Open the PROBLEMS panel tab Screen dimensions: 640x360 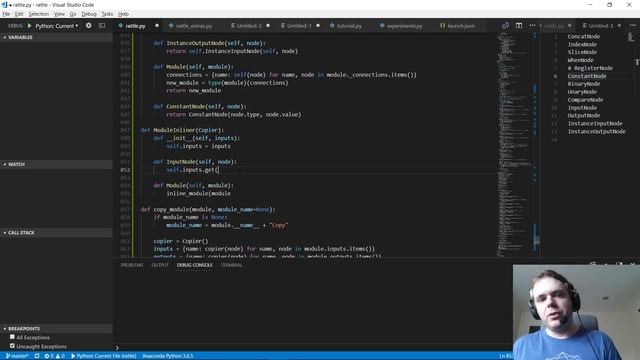click(x=132, y=265)
